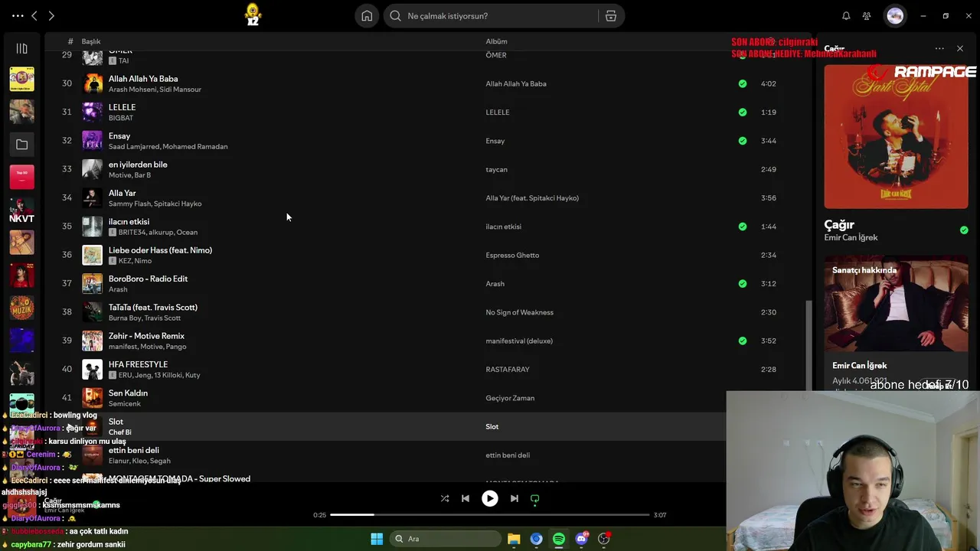The image size is (980, 551).
Task: Sort by the Başlık column header
Action: pyautogui.click(x=91, y=41)
